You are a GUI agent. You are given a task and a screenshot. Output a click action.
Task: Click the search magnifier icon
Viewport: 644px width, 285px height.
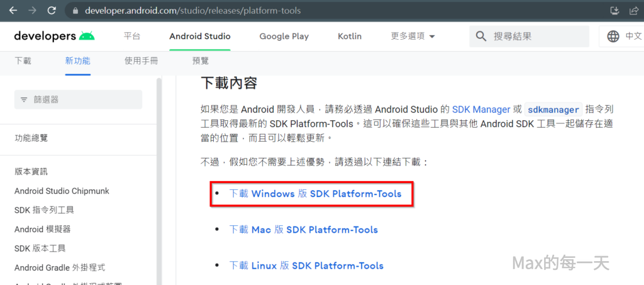tap(481, 36)
